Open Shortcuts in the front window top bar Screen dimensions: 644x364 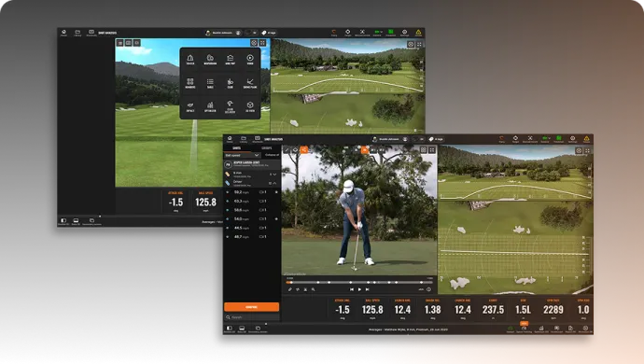click(258, 139)
